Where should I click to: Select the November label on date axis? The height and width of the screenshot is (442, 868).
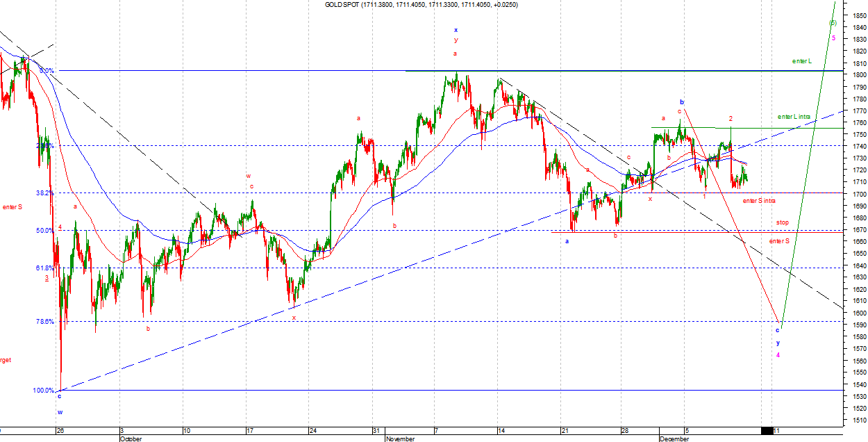tap(400, 439)
